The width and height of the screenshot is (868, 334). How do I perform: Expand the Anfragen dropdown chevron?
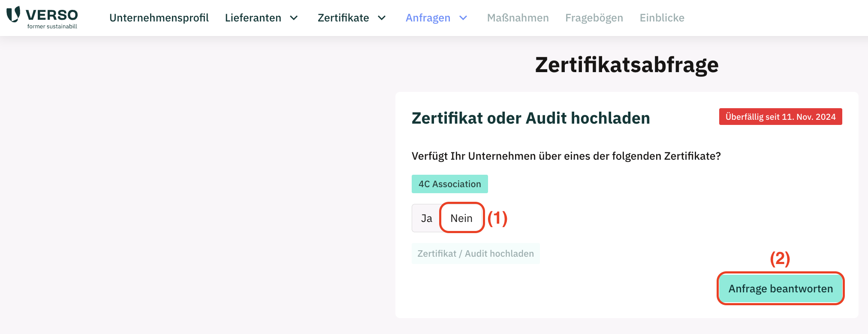pyautogui.click(x=463, y=18)
